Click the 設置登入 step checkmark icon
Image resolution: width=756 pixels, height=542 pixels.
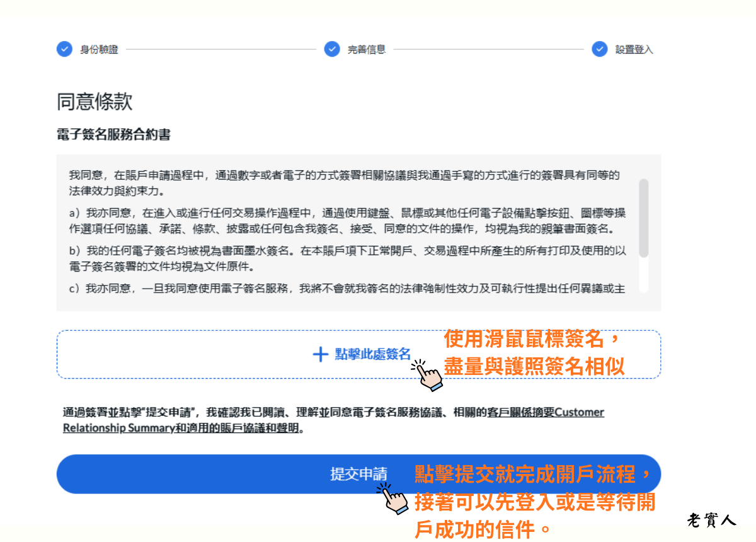point(600,49)
